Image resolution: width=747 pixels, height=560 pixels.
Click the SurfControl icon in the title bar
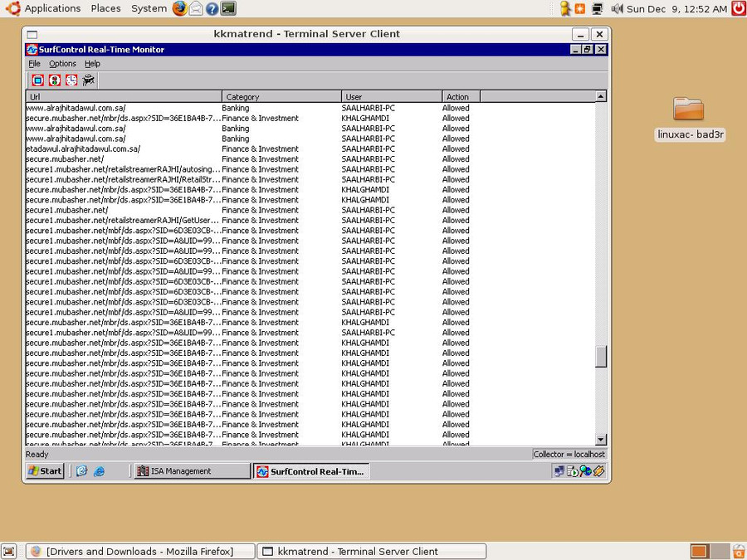click(32, 50)
